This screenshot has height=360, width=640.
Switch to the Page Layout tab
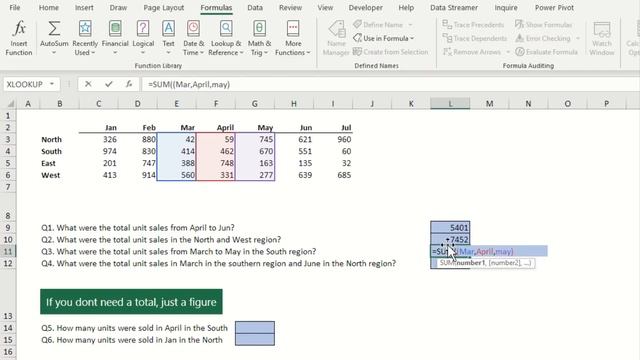pyautogui.click(x=164, y=7)
